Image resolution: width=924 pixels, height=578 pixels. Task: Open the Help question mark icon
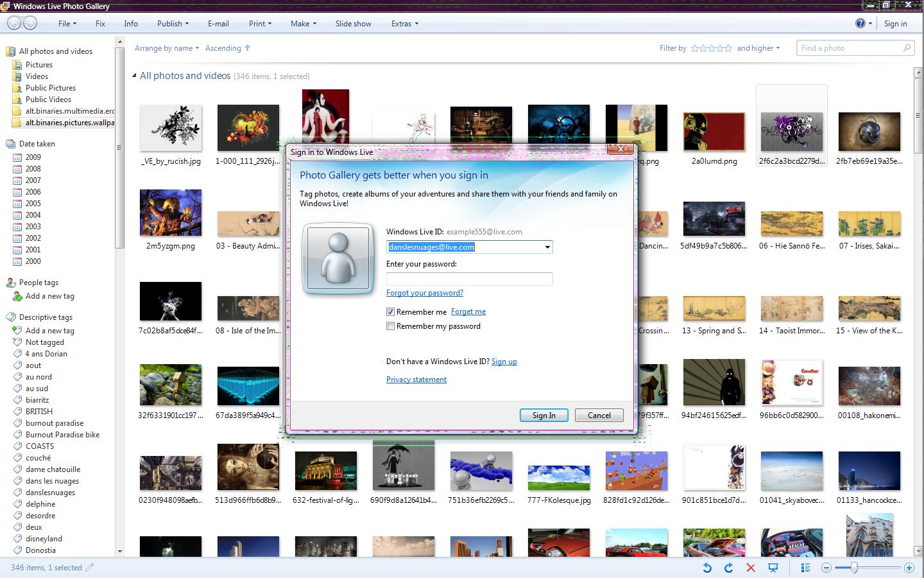coord(860,23)
